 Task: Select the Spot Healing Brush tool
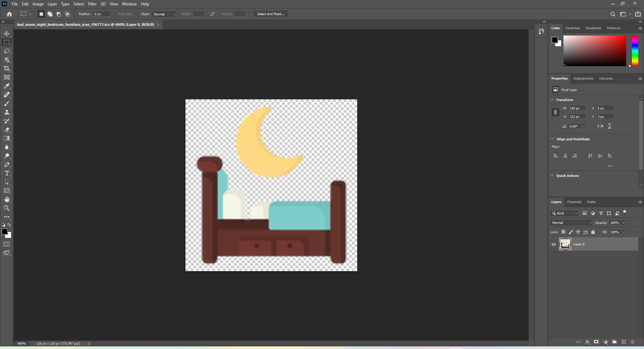7,95
